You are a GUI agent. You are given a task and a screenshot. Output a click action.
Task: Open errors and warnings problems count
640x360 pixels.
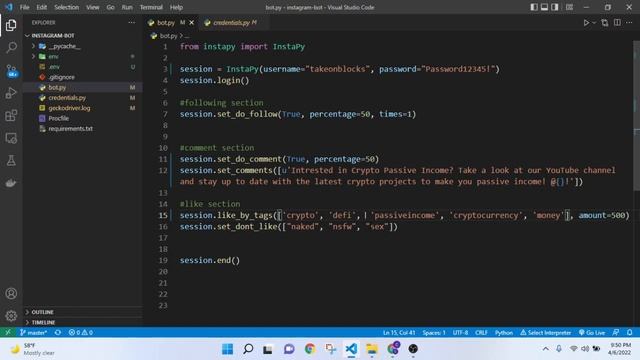point(81,333)
